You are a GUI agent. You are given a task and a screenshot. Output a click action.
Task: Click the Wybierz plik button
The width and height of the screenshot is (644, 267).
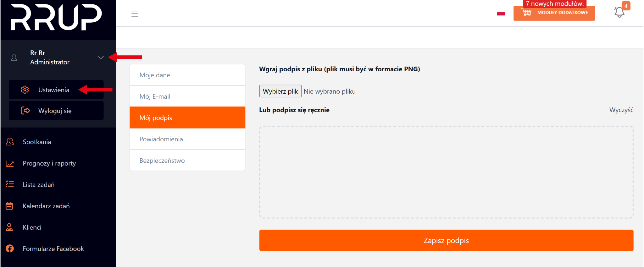(280, 91)
